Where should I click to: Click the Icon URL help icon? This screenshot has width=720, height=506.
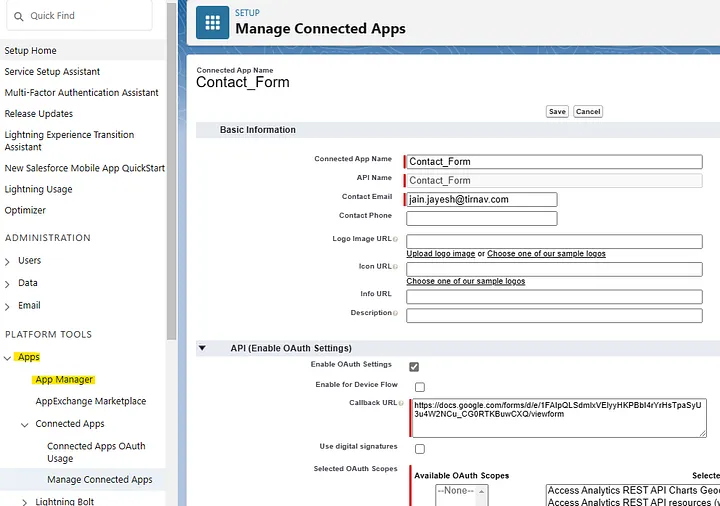click(395, 267)
